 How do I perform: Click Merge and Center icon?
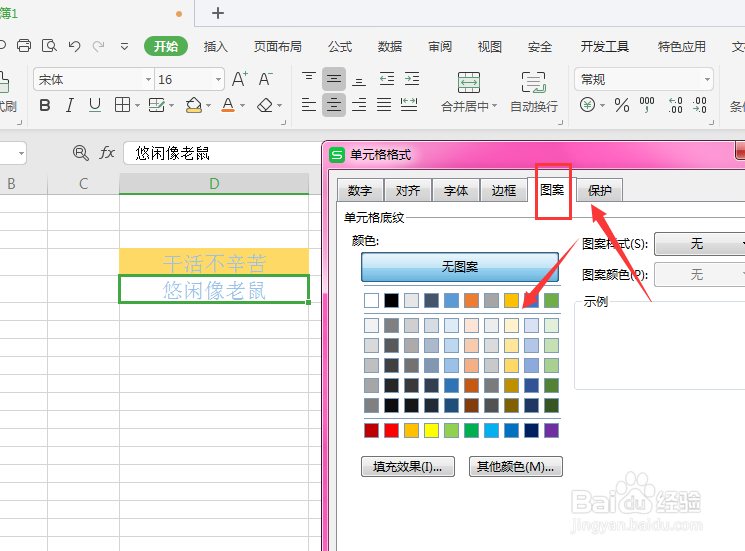(469, 83)
